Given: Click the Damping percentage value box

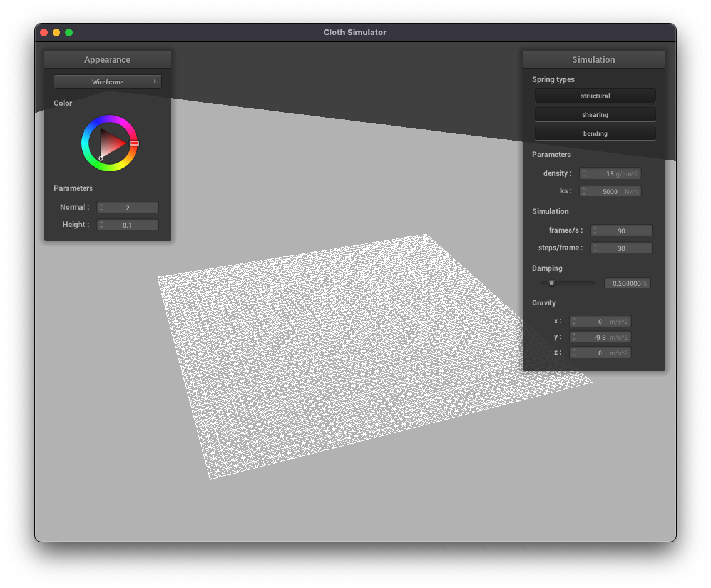Looking at the screenshot, I should click(x=628, y=284).
